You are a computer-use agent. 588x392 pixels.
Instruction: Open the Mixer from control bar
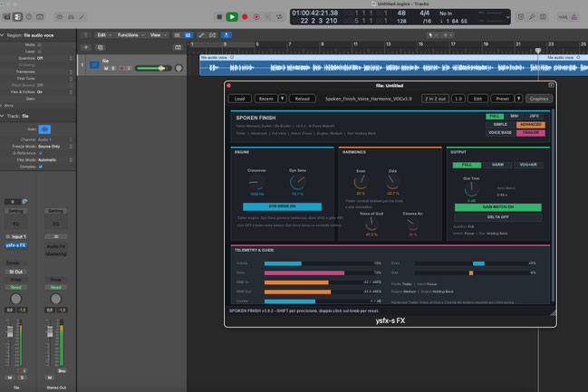[71, 17]
